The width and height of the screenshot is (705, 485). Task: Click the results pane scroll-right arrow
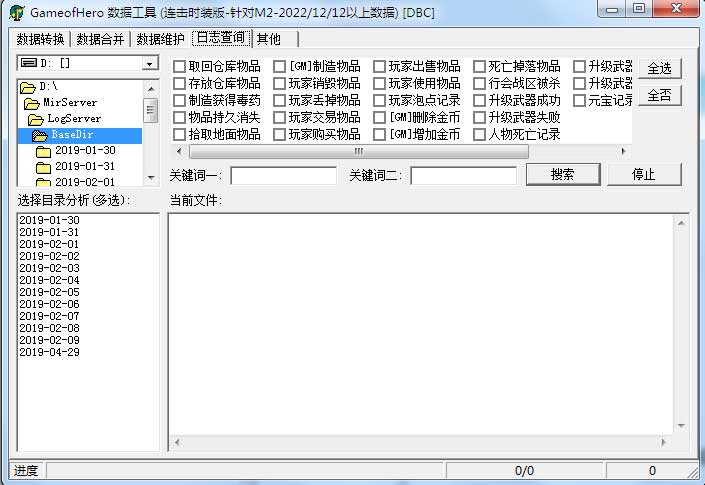click(664, 442)
